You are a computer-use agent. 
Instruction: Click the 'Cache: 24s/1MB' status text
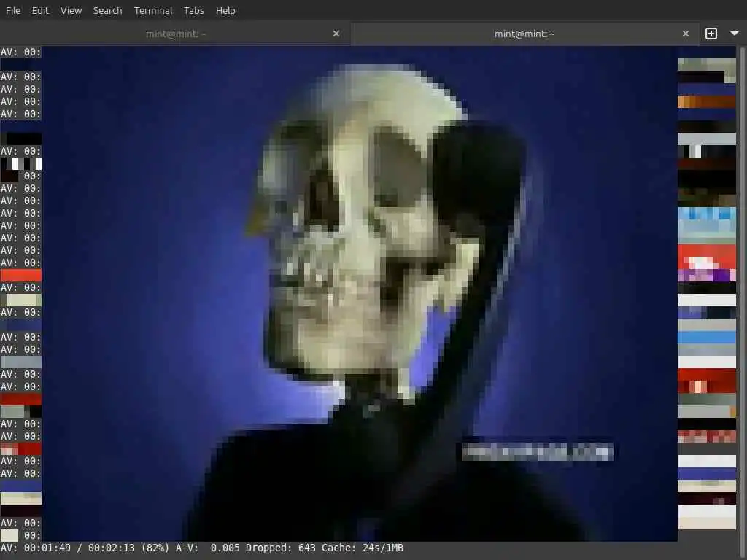[363, 548]
